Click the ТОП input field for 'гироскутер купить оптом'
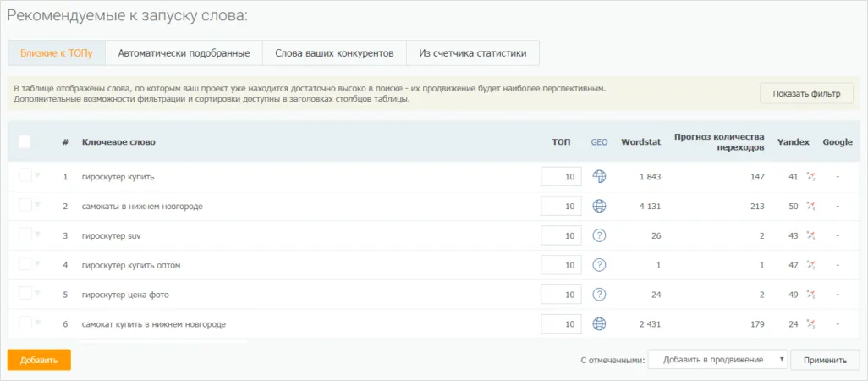The height and width of the screenshot is (381, 868). [x=561, y=265]
